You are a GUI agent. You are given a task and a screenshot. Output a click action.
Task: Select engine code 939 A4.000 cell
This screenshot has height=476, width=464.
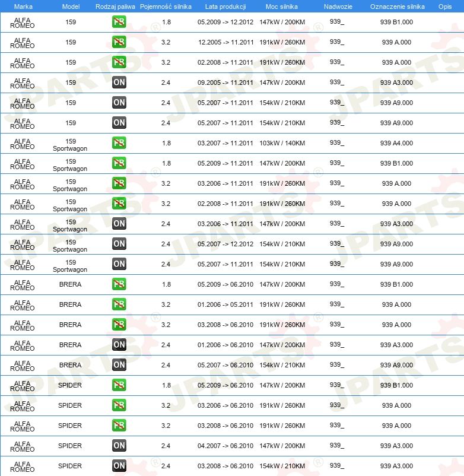coord(396,143)
